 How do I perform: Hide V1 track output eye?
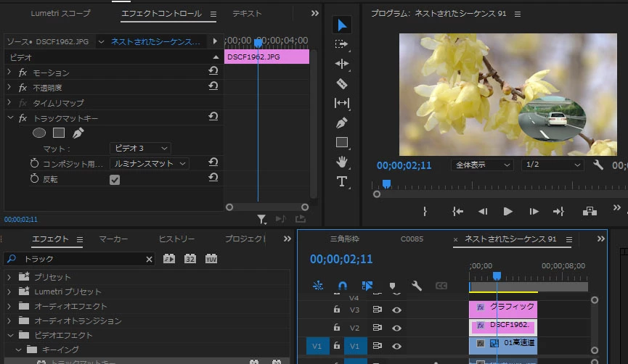click(396, 346)
